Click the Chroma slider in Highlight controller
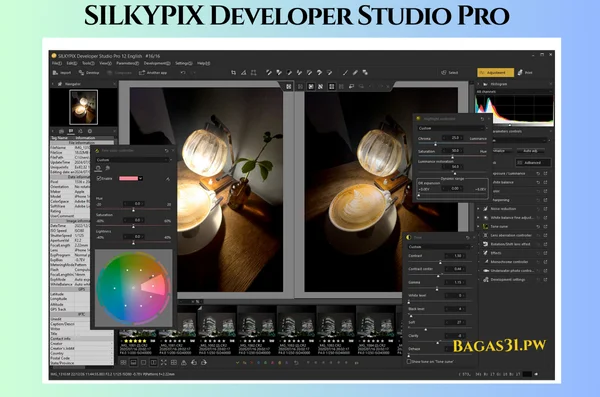The height and width of the screenshot is (397, 600). [452, 144]
